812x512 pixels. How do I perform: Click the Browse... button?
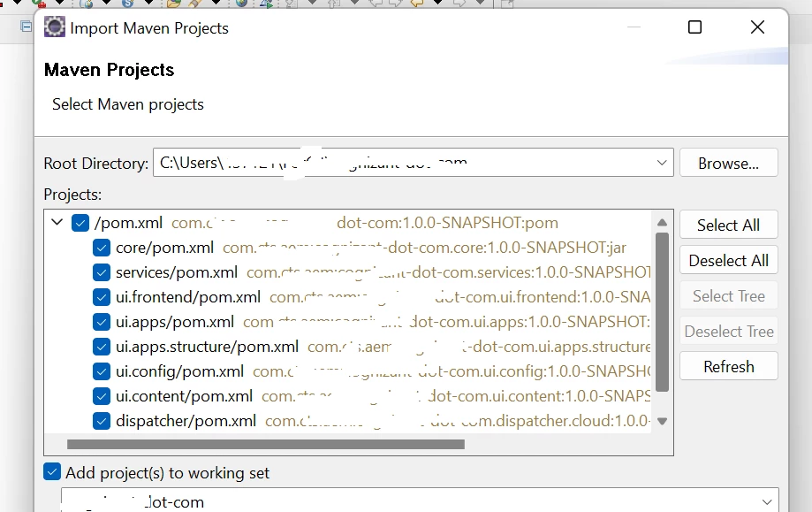coord(729,163)
